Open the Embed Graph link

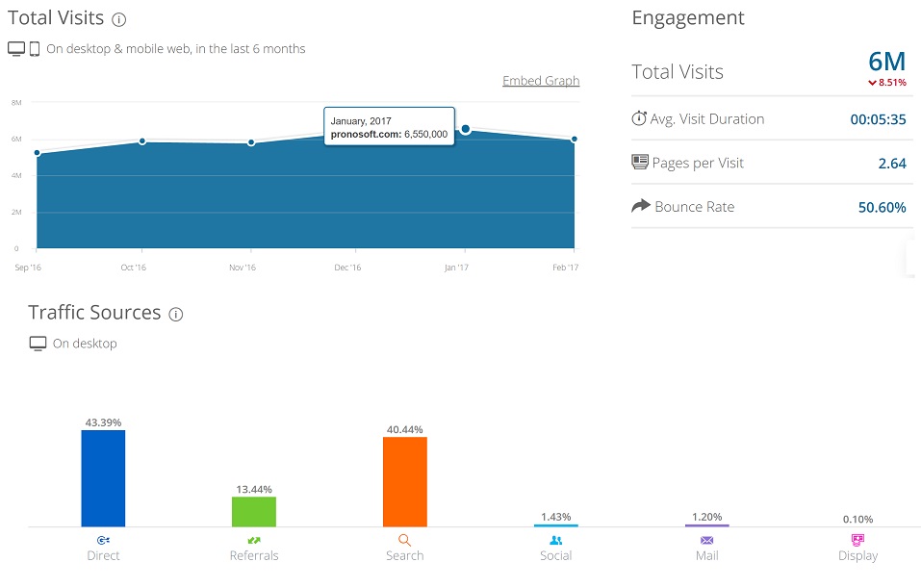click(x=541, y=81)
